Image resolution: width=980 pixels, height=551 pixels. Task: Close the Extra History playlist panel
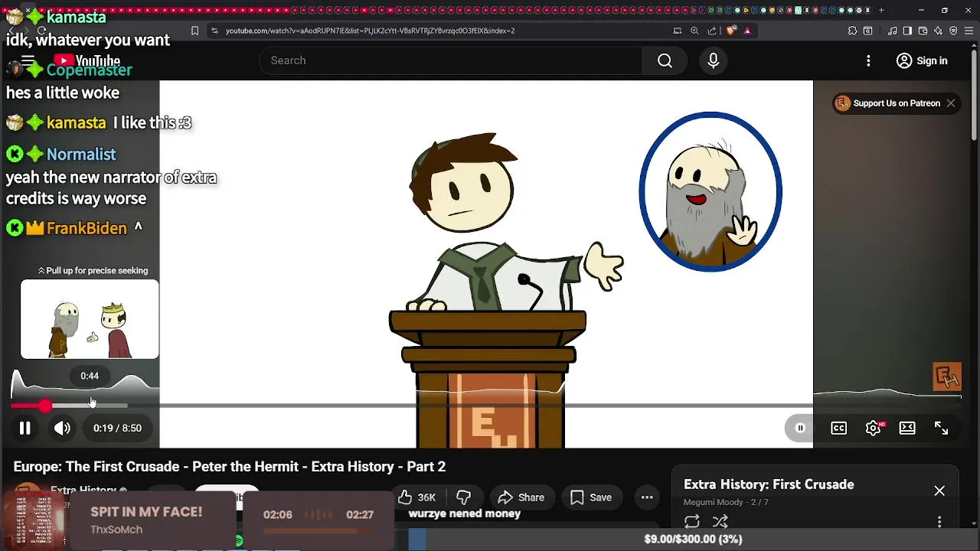pos(939,491)
